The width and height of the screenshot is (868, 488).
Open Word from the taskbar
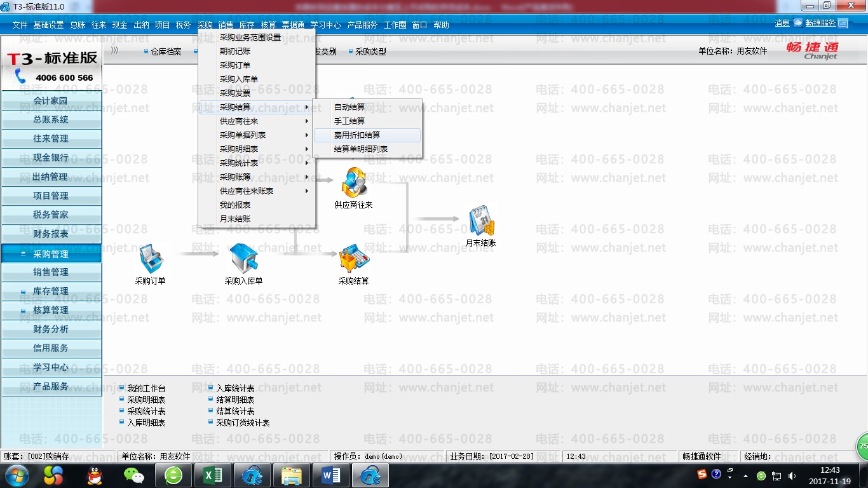[331, 475]
